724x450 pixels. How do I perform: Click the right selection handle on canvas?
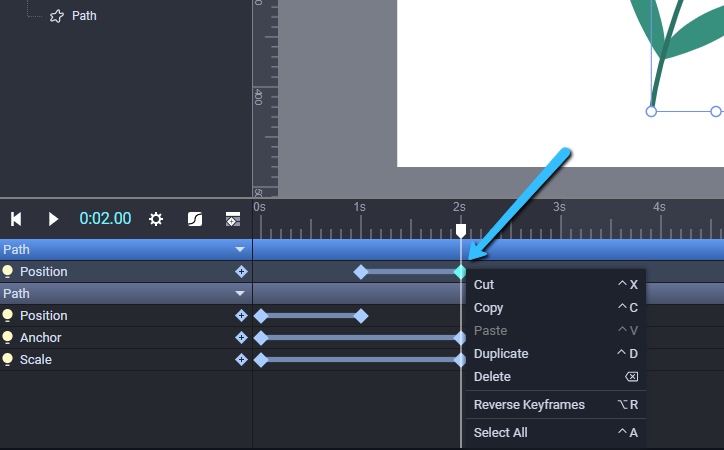[716, 111]
